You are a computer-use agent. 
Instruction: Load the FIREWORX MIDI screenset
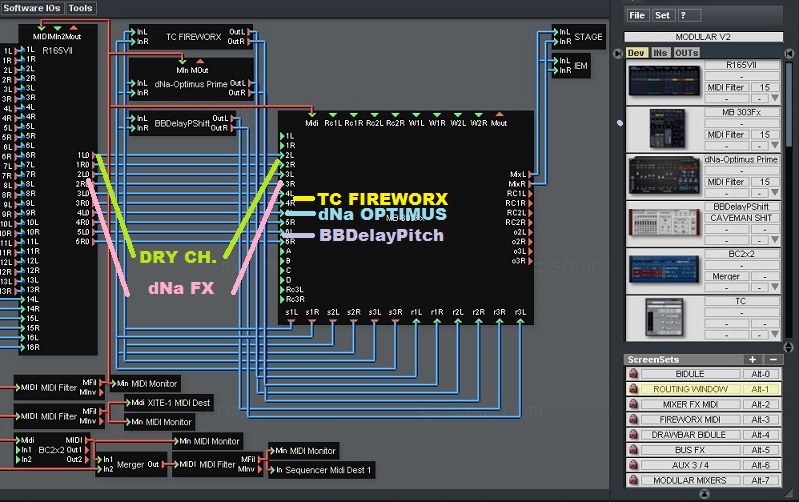pos(690,419)
